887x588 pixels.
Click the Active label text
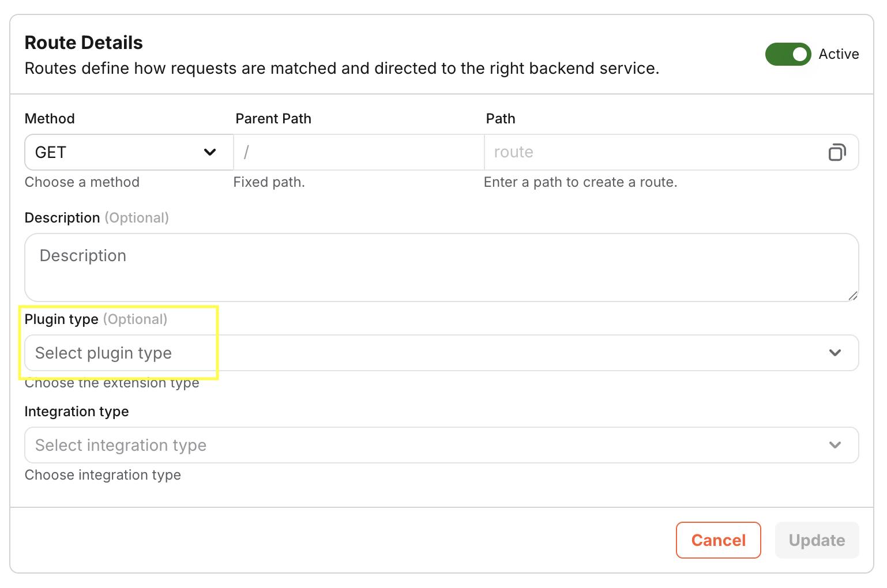point(839,54)
